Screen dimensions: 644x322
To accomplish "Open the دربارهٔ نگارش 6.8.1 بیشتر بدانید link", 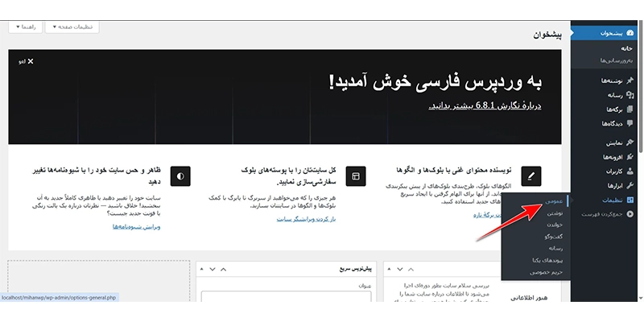I will 485,105.
